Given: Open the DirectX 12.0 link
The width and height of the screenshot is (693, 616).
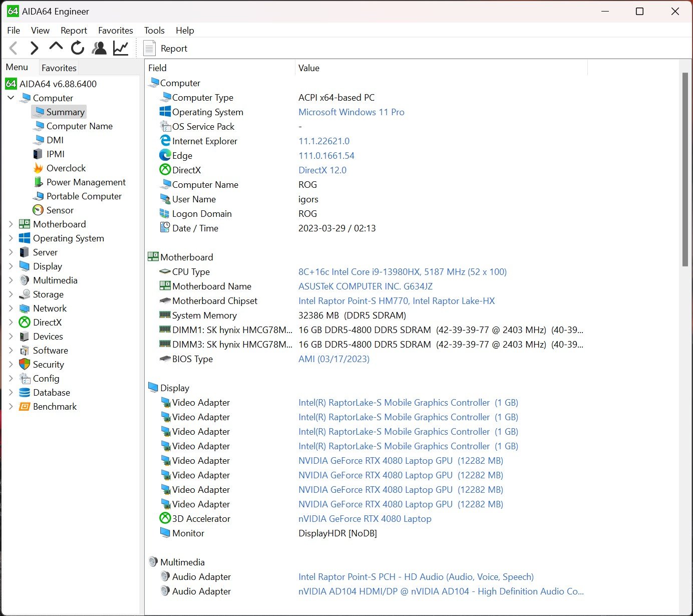Looking at the screenshot, I should pos(322,170).
